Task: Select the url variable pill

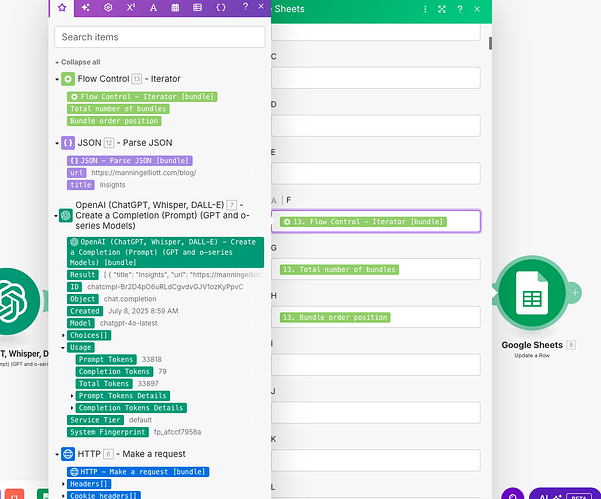Action: [x=77, y=173]
